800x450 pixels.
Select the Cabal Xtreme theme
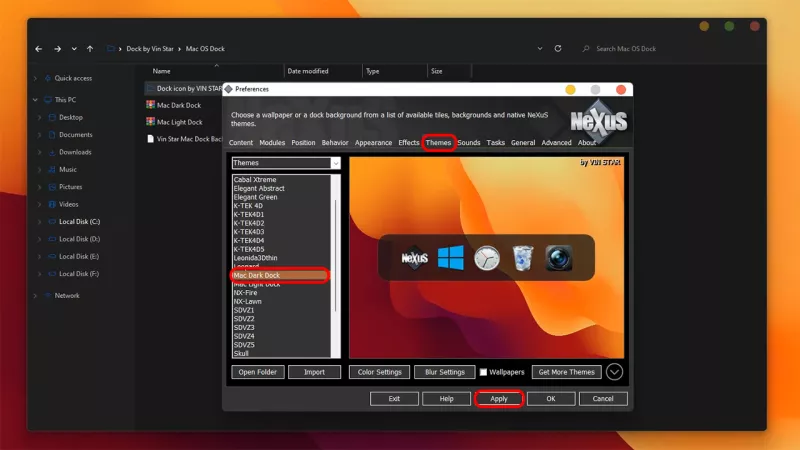pos(255,180)
